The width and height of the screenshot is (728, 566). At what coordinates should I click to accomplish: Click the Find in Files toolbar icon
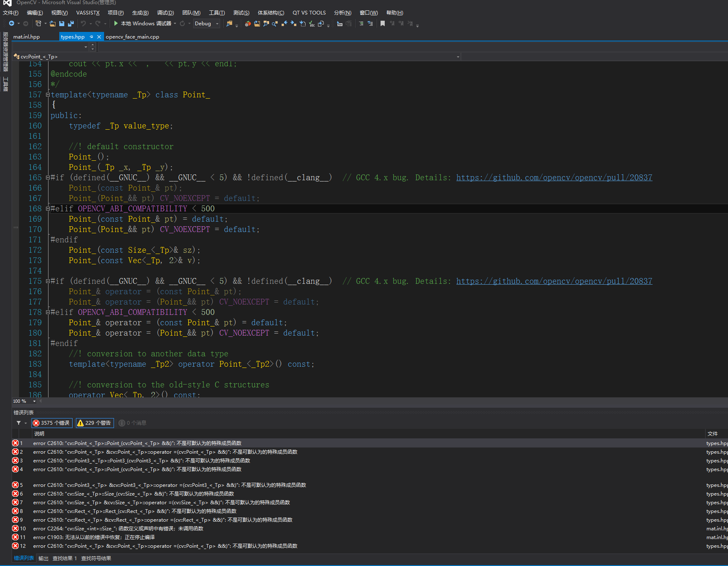pos(229,24)
